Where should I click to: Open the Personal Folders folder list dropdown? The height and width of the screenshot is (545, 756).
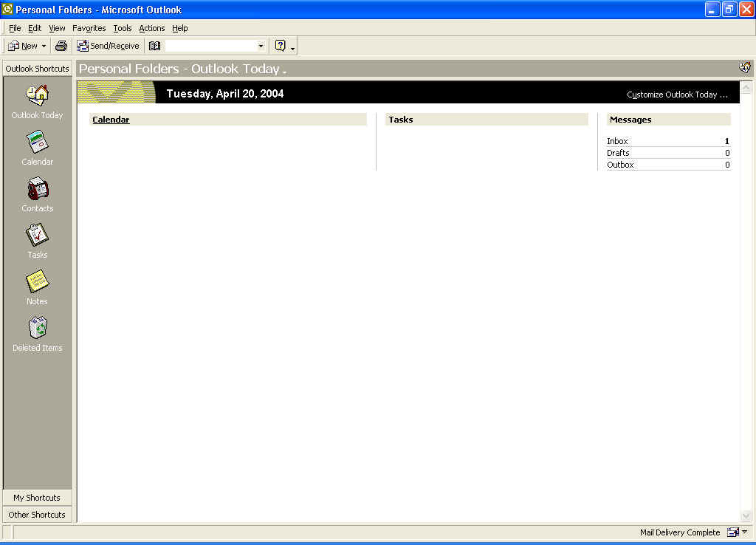point(284,72)
